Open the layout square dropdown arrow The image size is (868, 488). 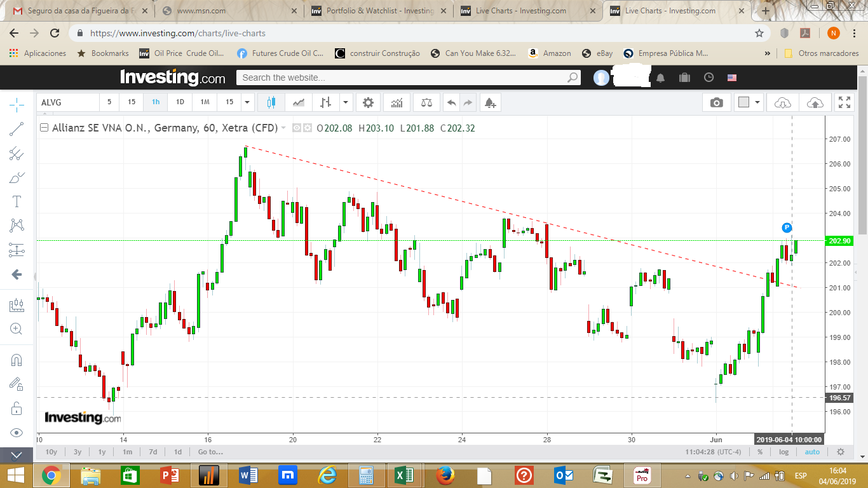[x=758, y=102]
